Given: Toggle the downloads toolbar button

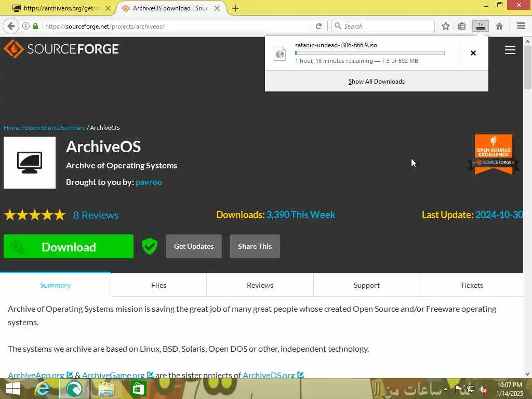Looking at the screenshot, I should pyautogui.click(x=481, y=26).
